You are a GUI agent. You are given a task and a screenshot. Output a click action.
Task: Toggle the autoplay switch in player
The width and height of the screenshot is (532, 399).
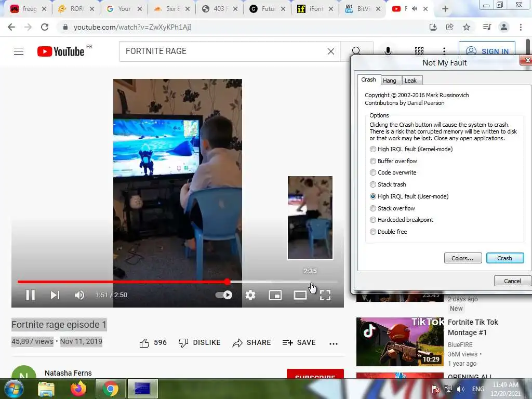pyautogui.click(x=224, y=295)
